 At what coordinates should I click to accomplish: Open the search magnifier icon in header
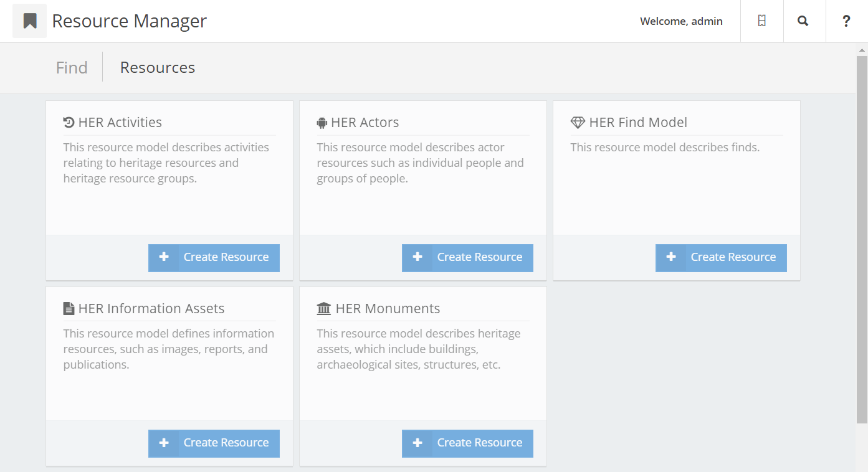(803, 21)
